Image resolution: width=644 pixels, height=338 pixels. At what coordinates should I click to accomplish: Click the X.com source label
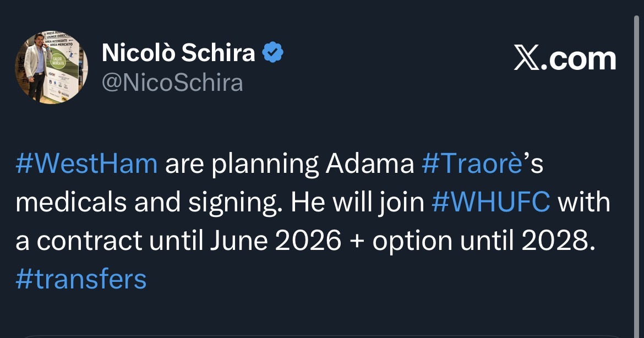[x=565, y=59]
